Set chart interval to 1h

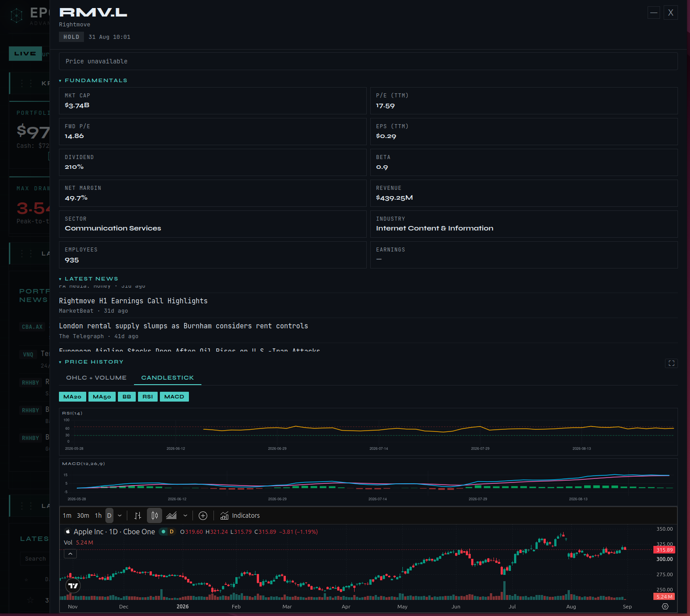(x=98, y=515)
